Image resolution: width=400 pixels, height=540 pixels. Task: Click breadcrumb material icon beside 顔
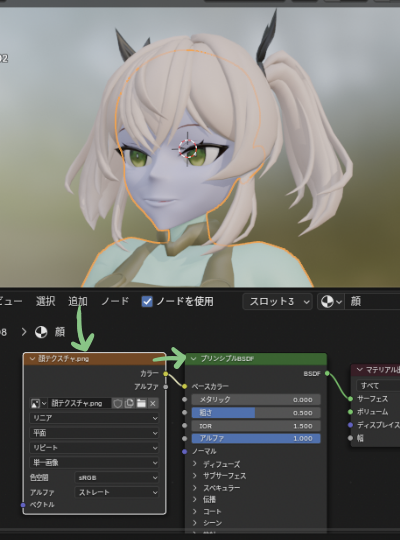click(41, 332)
